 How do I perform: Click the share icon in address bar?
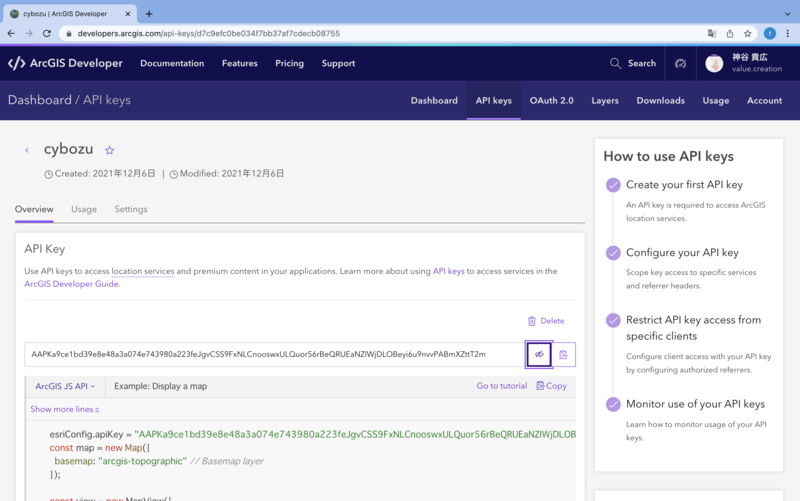730,33
